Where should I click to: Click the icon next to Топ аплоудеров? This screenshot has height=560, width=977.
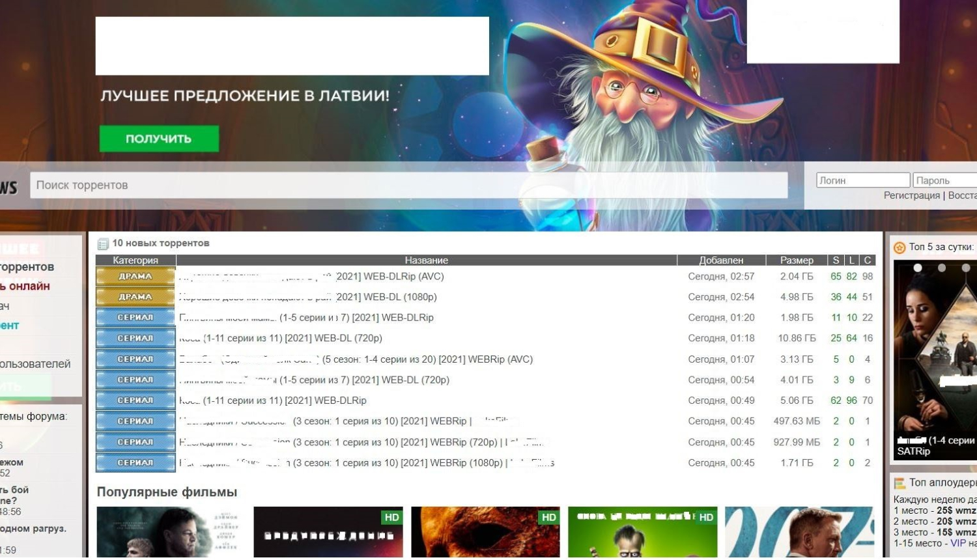pyautogui.click(x=899, y=483)
